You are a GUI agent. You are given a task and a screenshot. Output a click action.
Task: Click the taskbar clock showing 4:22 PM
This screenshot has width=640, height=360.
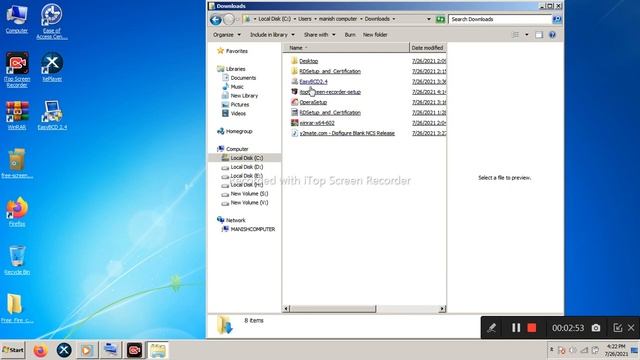616,350
